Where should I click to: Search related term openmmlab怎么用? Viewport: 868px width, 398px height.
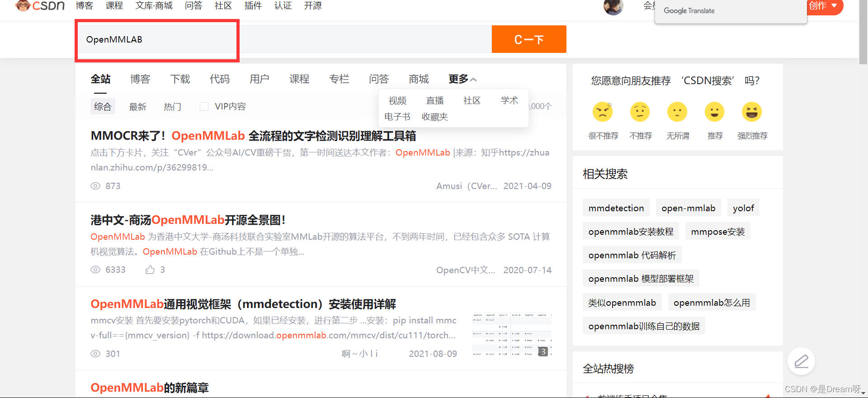coord(712,303)
